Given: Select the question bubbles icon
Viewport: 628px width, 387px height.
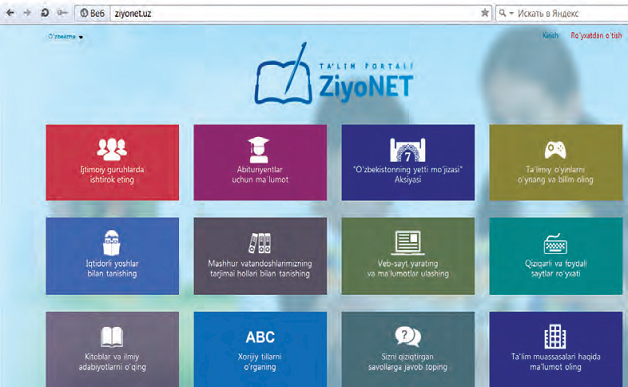Looking at the screenshot, I should click(x=408, y=336).
